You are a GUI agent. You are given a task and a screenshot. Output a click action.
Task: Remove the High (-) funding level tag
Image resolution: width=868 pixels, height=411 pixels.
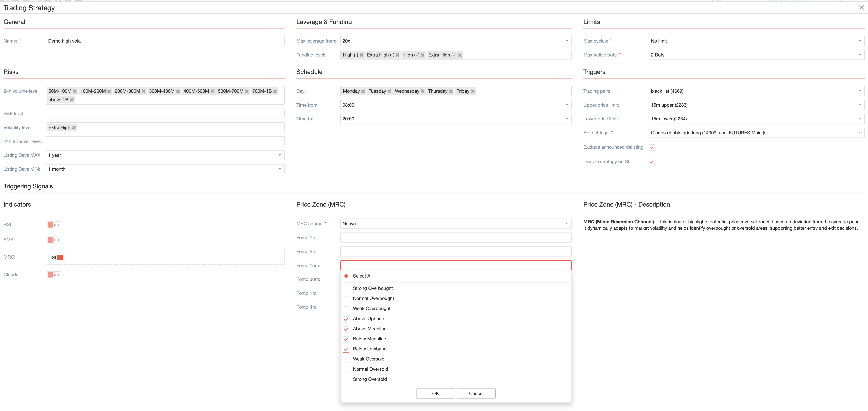pyautogui.click(x=361, y=55)
